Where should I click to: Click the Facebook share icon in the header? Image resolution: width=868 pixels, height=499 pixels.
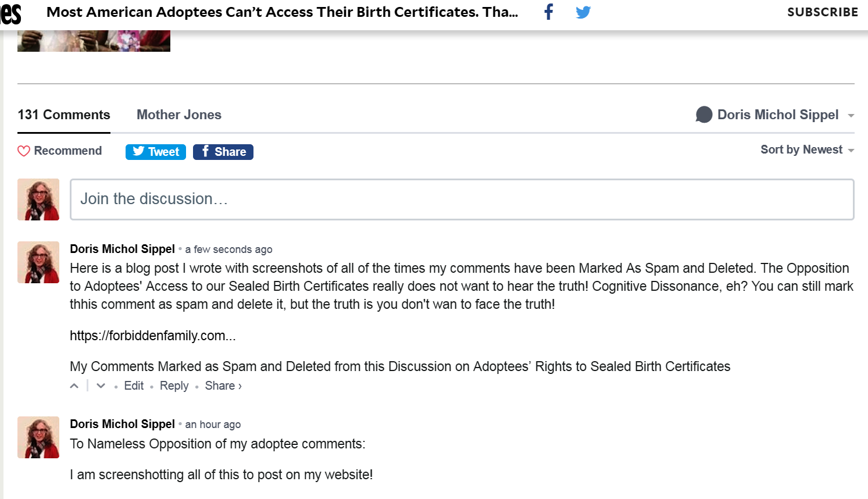click(548, 12)
